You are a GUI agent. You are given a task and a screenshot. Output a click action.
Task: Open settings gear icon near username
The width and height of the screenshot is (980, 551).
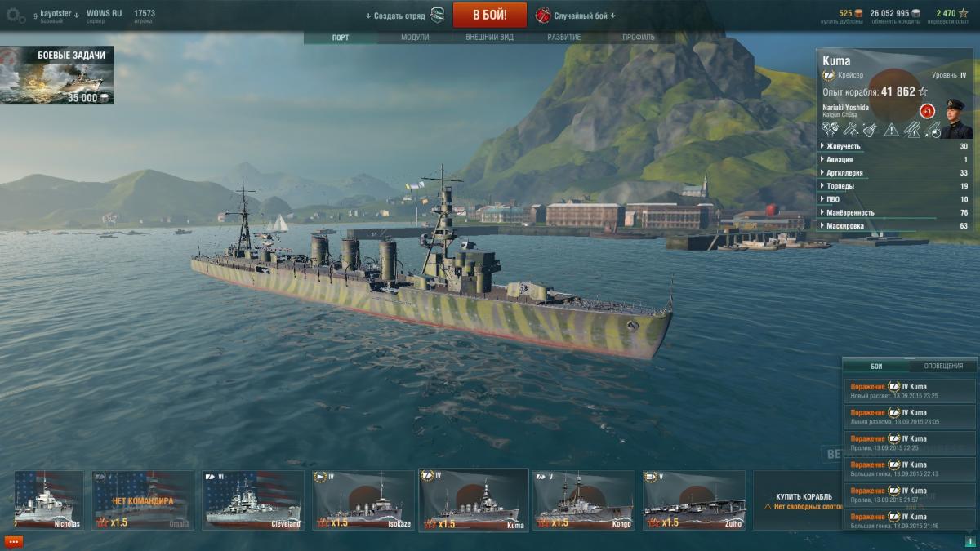coord(15,16)
